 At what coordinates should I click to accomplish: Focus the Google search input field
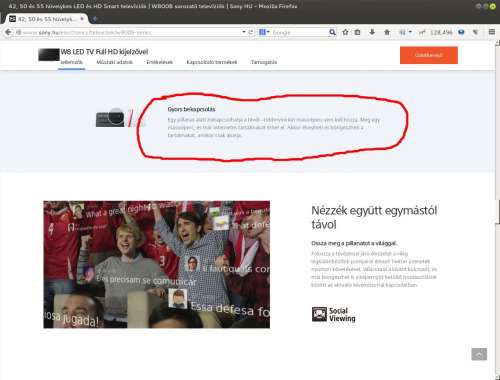point(299,32)
